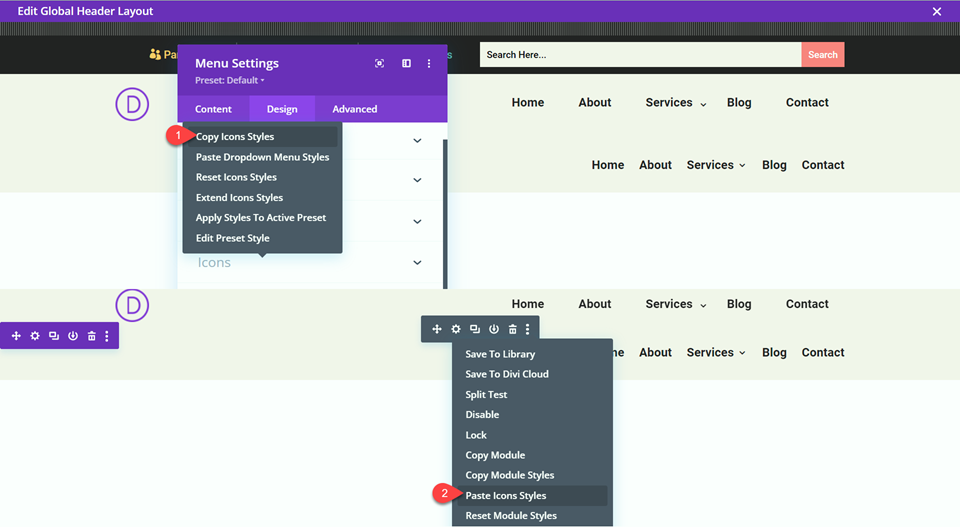Click the Search button
The height and width of the screenshot is (527, 960).
[823, 54]
